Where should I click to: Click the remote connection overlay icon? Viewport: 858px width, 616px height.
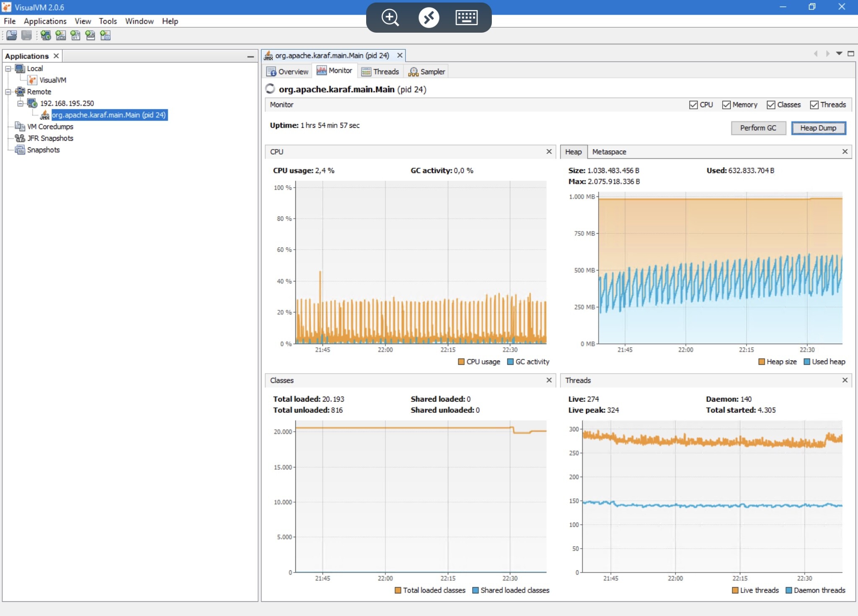(429, 18)
